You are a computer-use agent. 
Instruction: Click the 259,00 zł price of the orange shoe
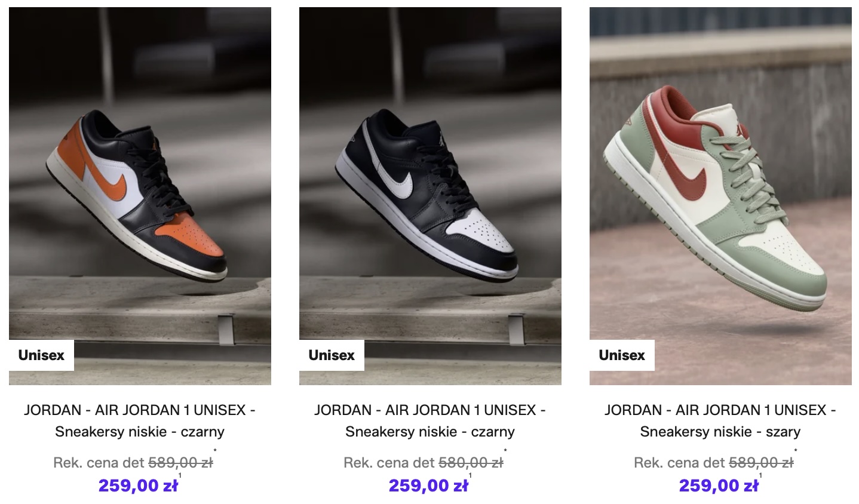138,486
